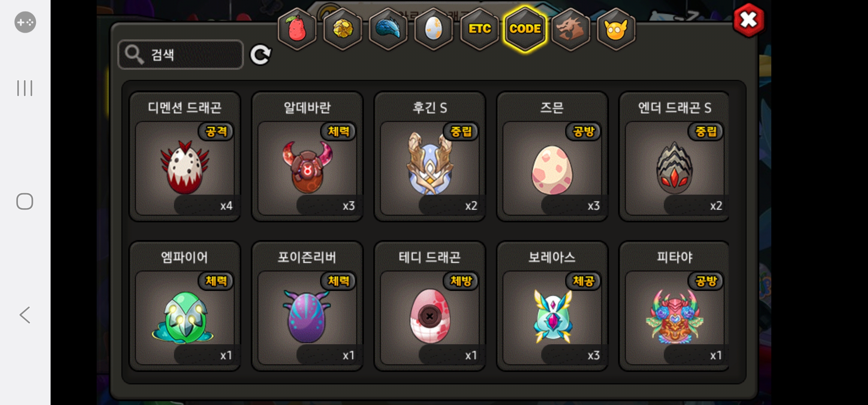Pick the pink spotted 즈믄 egg
Viewport: 868px width, 405px height.
552,156
